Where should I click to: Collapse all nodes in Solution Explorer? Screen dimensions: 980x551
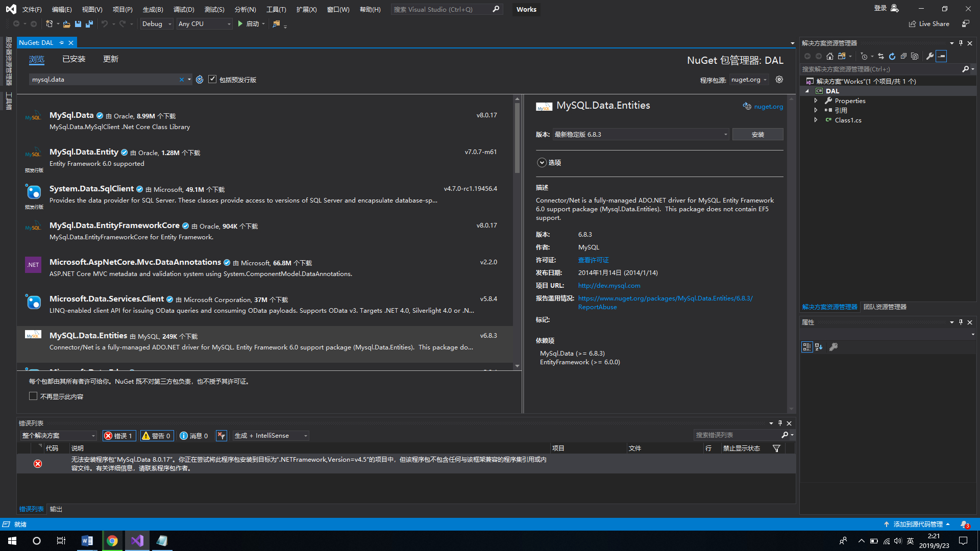coord(903,56)
